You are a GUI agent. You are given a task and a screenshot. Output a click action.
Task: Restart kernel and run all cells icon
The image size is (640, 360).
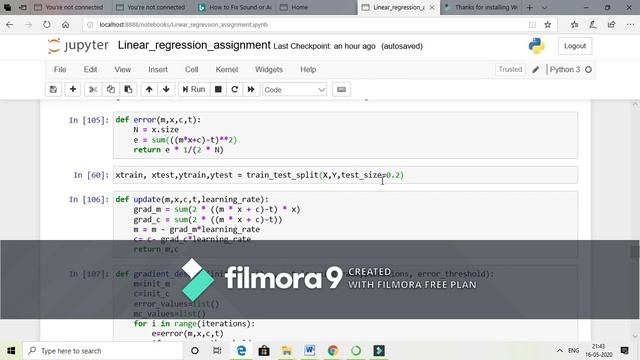click(251, 89)
